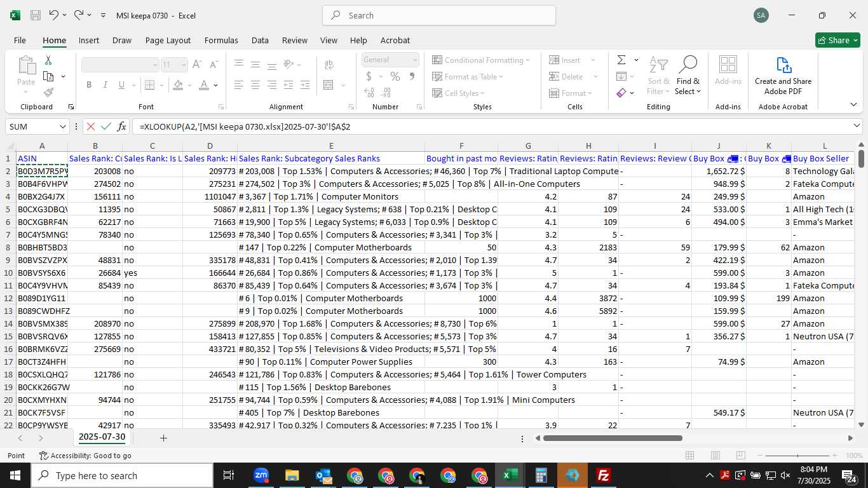Image resolution: width=868 pixels, height=488 pixels.
Task: Open the Sort & Filter menu
Action: tap(658, 75)
